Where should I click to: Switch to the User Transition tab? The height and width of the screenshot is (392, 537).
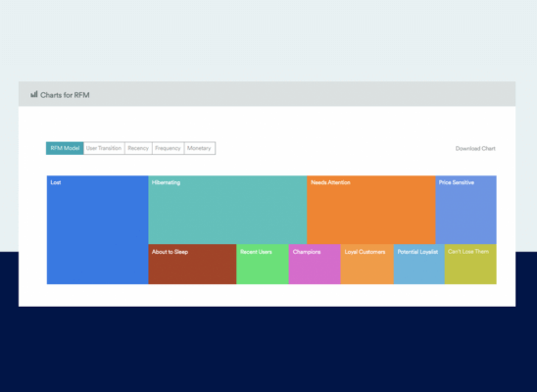[x=104, y=148]
